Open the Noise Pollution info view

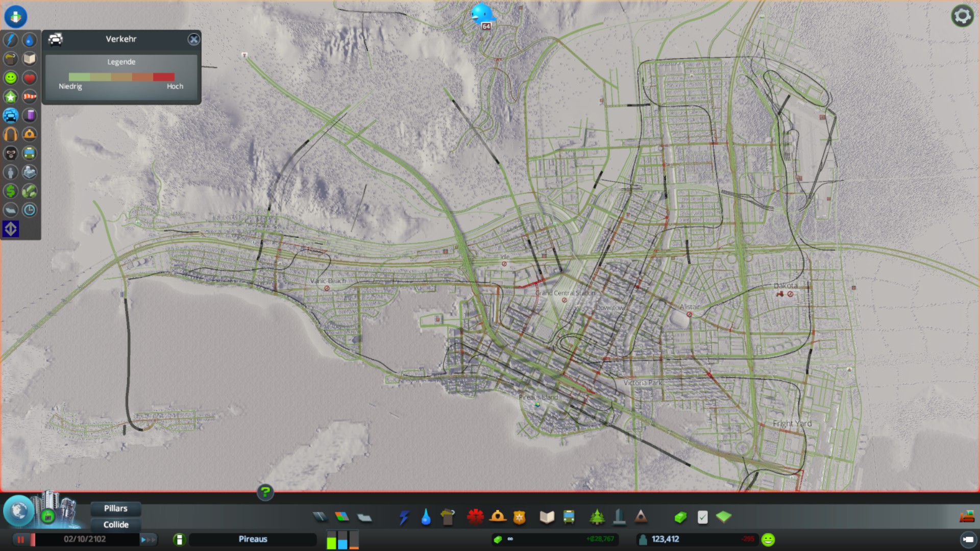(10, 134)
